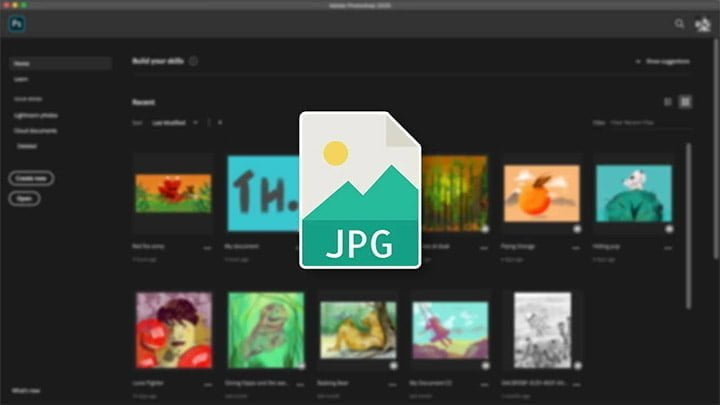
Task: Open the search magnifier icon
Action: [679, 23]
